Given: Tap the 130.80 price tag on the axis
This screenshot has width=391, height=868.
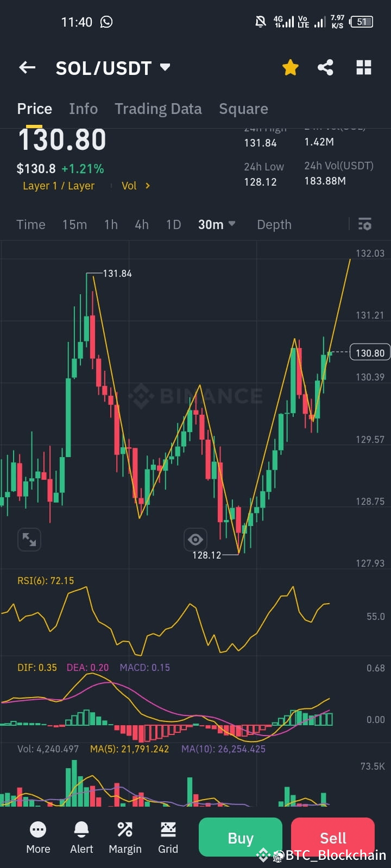Looking at the screenshot, I should [370, 352].
